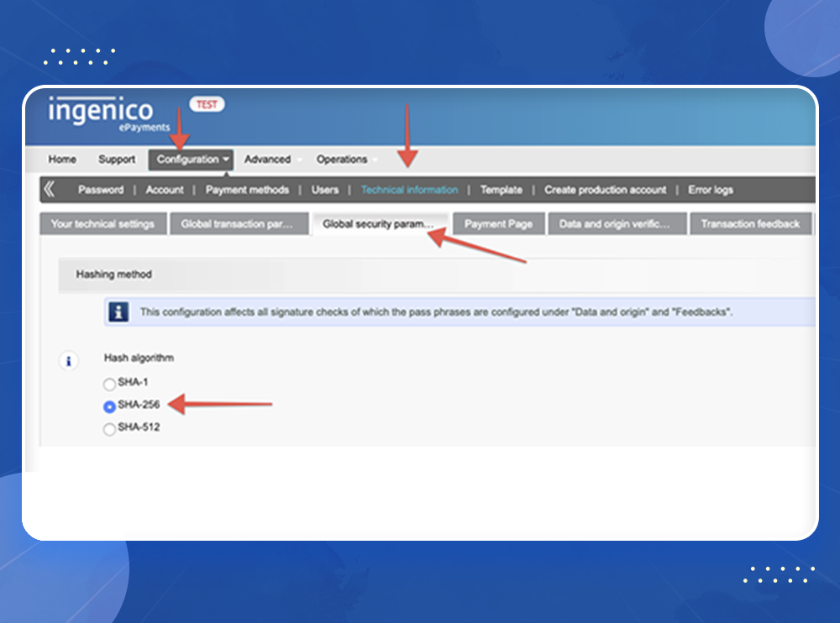The image size is (840, 623).
Task: Switch to the Payment Page tab
Action: 498,224
